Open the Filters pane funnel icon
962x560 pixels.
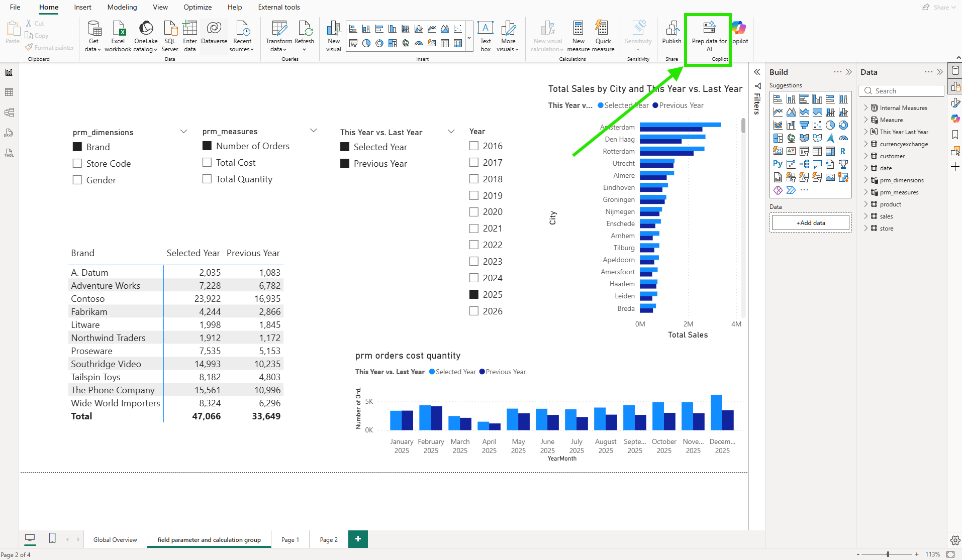coord(757,86)
